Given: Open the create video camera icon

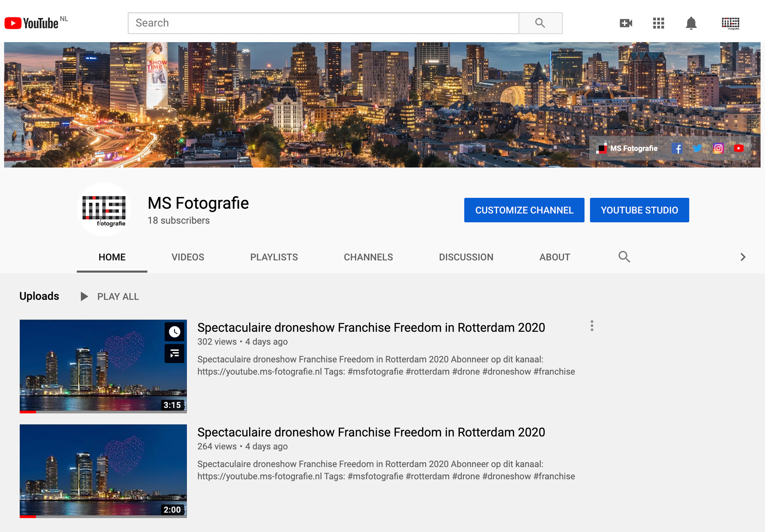Looking at the screenshot, I should [x=626, y=23].
